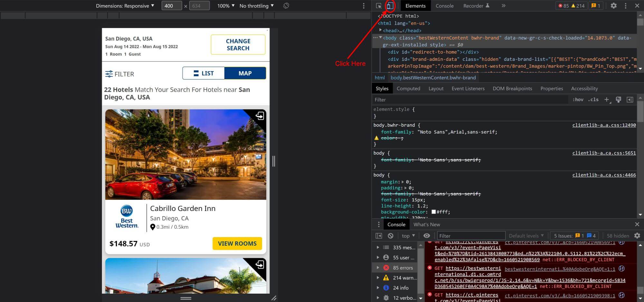Expand the collapsed head element
Image resolution: width=644 pixels, height=302 pixels.
[381, 30]
